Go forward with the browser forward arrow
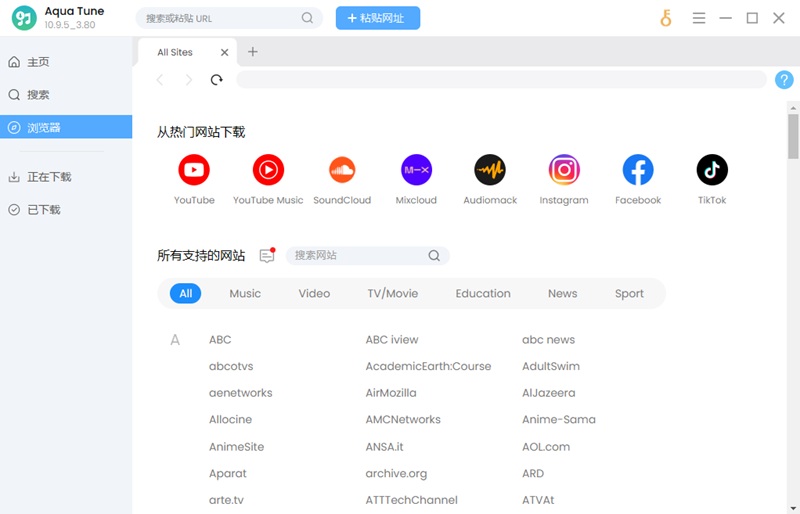800x514 pixels. (189, 80)
